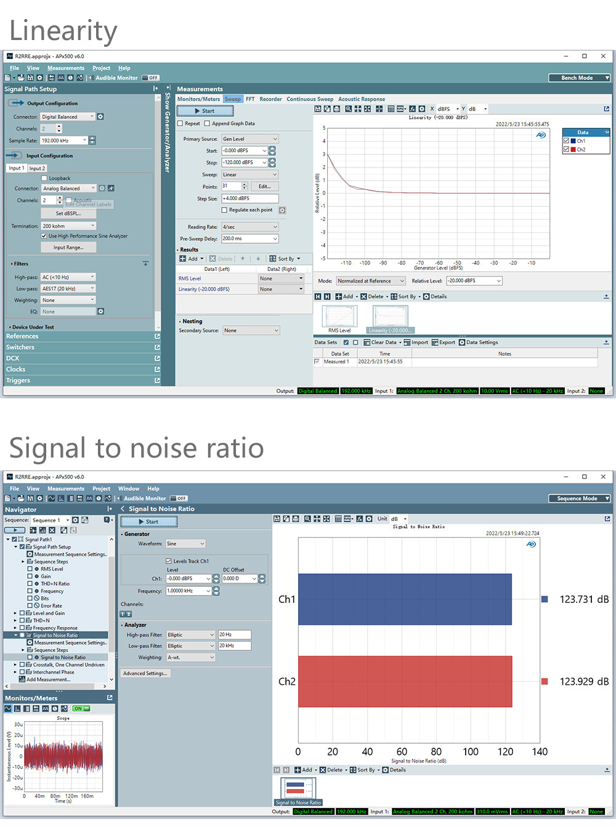Open the Weighting A-wt. dropdown
Image resolution: width=616 pixels, height=840 pixels.
pos(190,657)
